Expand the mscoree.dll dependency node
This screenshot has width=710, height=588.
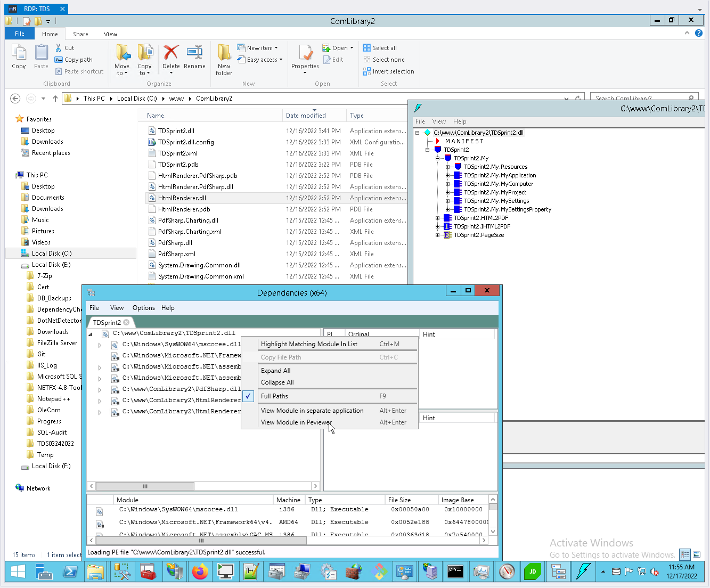(100, 345)
